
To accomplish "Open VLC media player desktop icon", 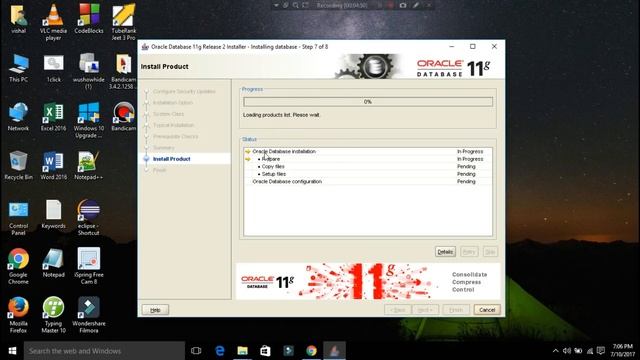I will click(53, 22).
